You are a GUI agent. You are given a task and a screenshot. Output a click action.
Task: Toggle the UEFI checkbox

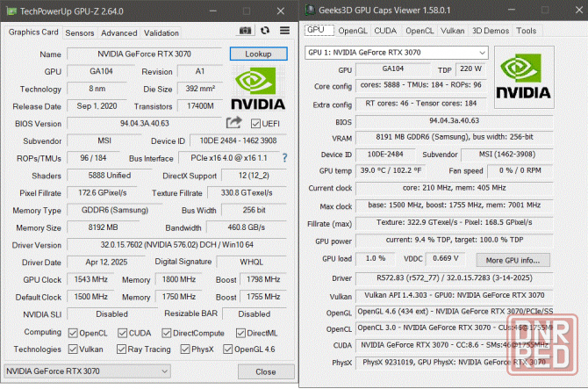tap(255, 124)
